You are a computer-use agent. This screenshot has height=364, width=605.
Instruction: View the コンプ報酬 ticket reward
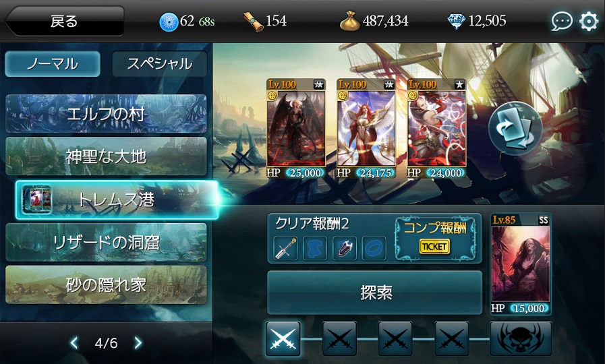[435, 239]
